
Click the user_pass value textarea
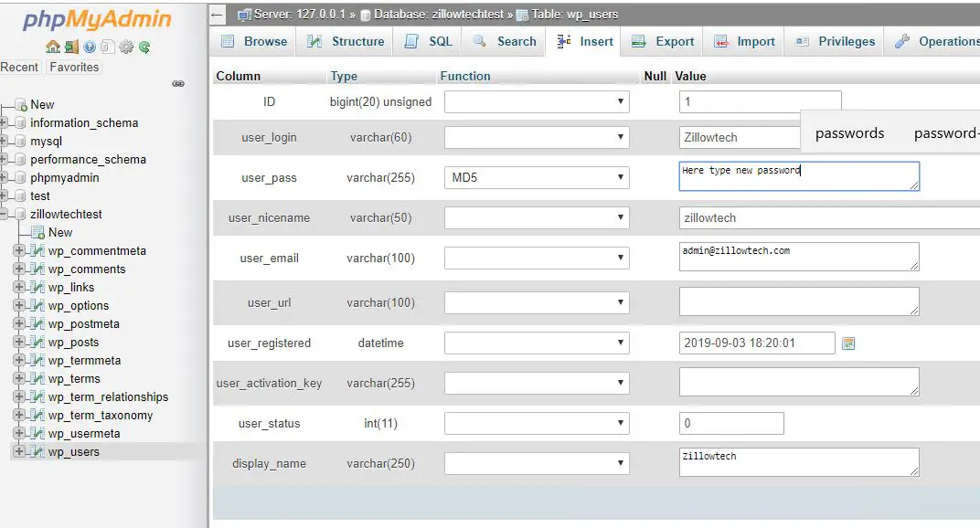[x=799, y=176]
